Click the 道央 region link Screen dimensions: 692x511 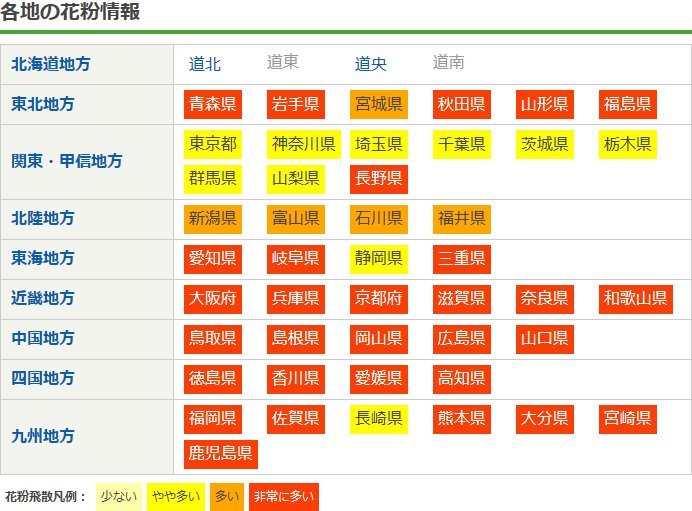371,64
